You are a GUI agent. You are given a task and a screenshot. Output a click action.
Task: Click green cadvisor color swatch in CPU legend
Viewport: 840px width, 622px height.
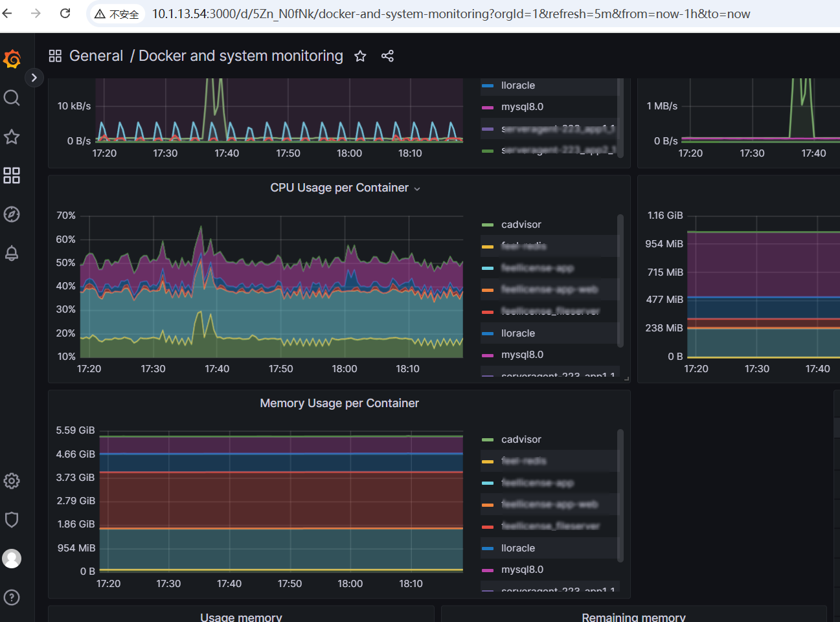[x=488, y=225]
